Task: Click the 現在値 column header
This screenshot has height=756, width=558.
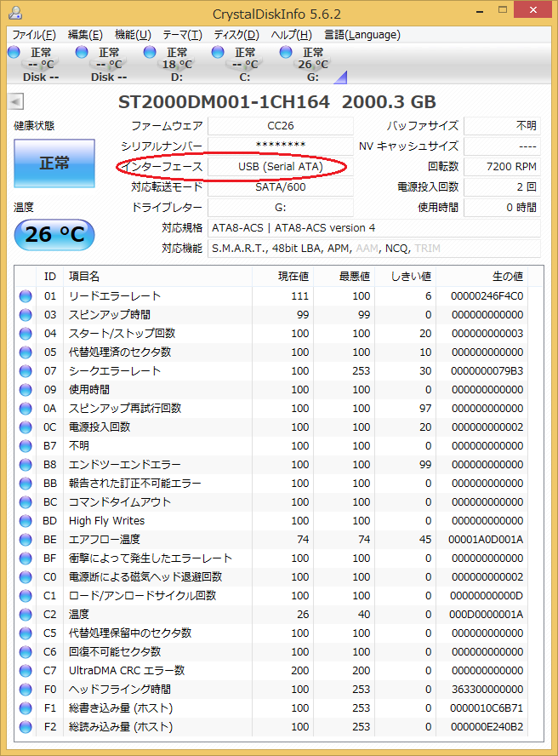Action: pyautogui.click(x=283, y=277)
